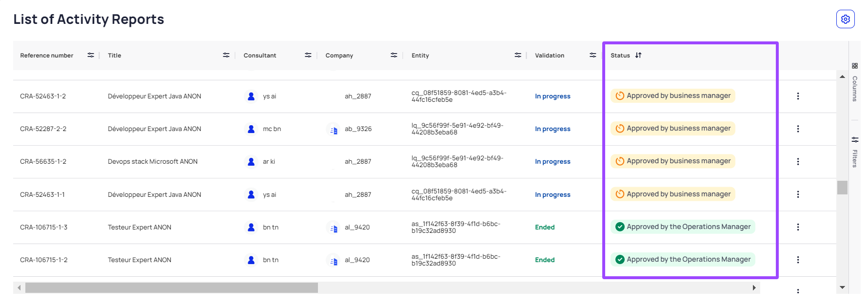Screen dimensions: 868x305
Task: Open row actions menu for CRA-106715-1-2
Action: click(798, 260)
